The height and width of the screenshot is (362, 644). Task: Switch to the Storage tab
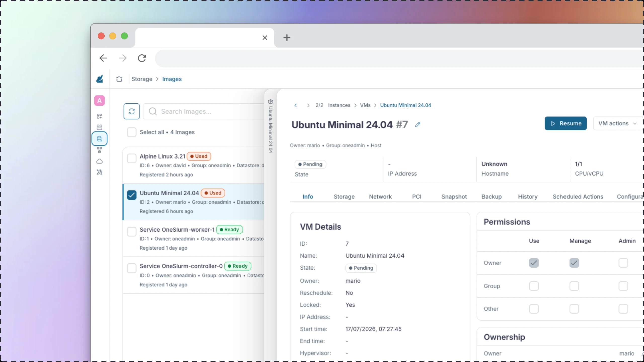pyautogui.click(x=344, y=197)
